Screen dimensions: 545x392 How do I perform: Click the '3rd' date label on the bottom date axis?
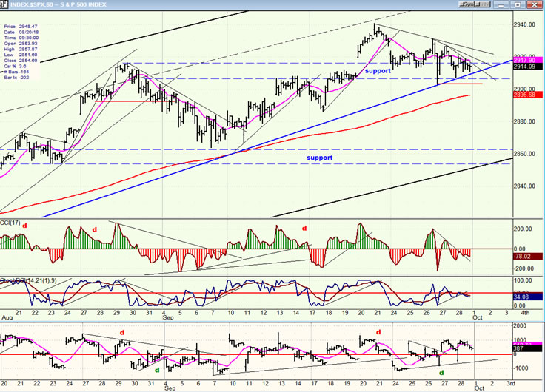tap(511, 383)
